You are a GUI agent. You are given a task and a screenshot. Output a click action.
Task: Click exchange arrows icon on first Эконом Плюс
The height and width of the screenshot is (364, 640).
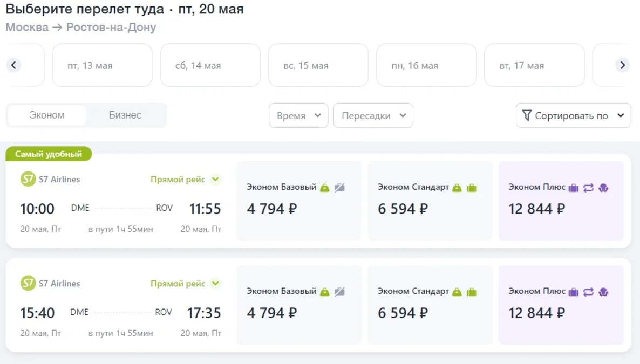click(588, 188)
